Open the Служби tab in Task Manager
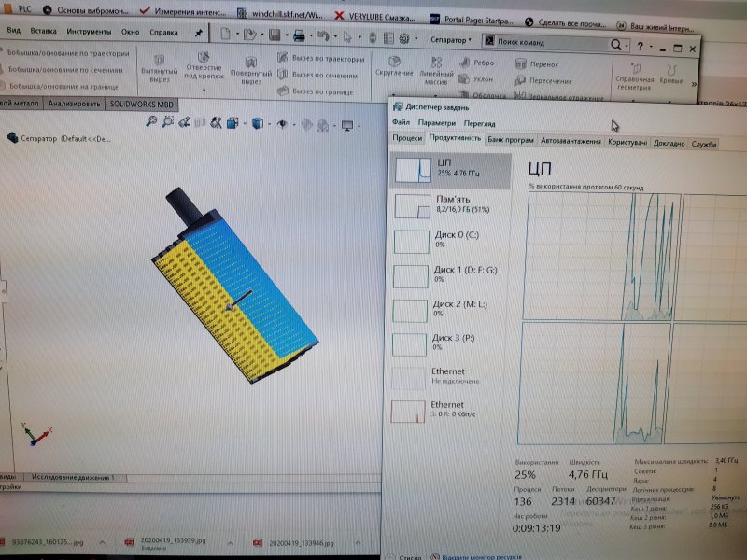 [x=704, y=144]
